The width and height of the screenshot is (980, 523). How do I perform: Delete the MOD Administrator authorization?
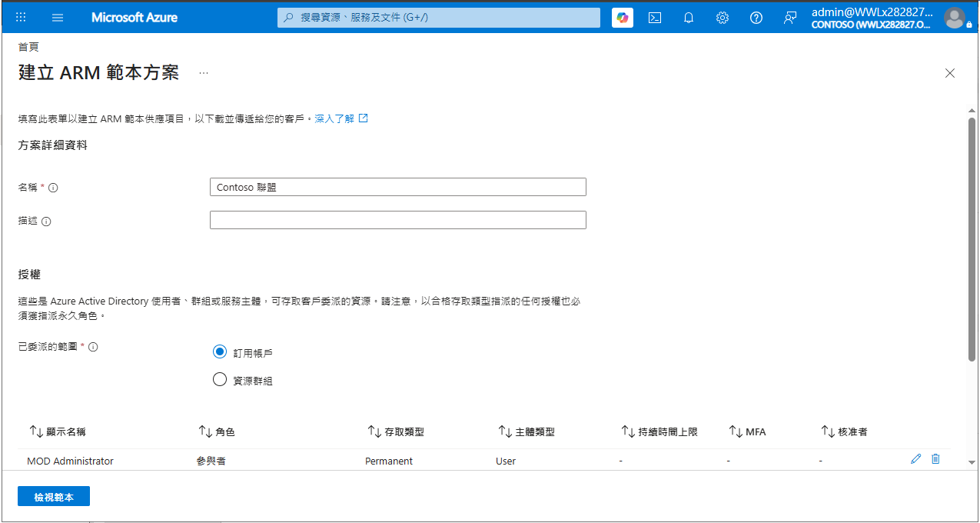[x=935, y=458]
